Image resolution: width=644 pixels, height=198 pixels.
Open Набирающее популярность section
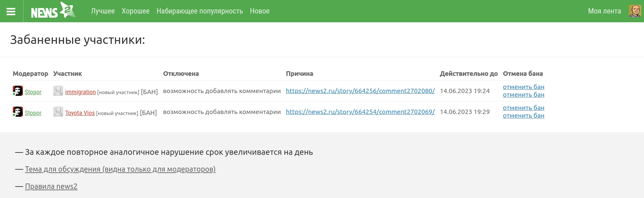click(200, 11)
